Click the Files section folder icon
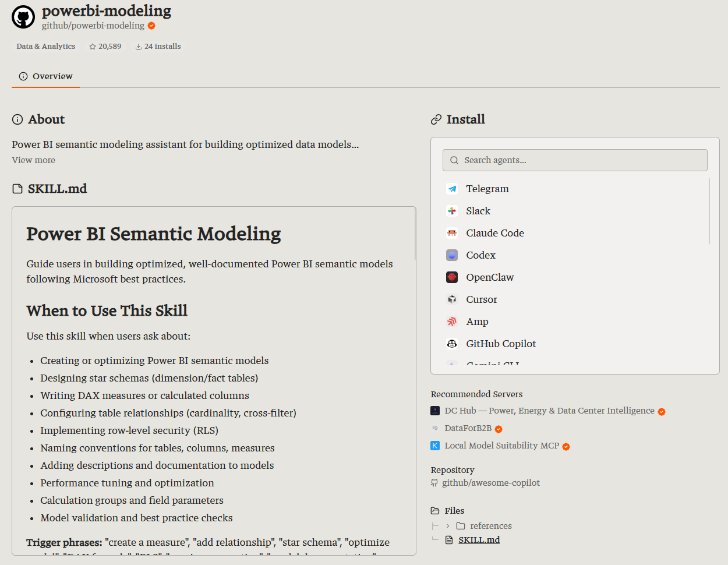 (435, 511)
